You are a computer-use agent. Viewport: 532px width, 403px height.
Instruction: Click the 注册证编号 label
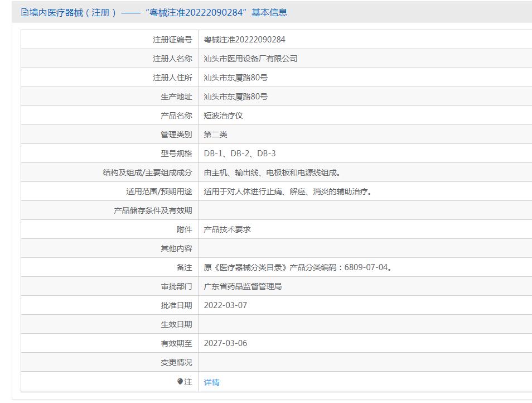pos(172,40)
